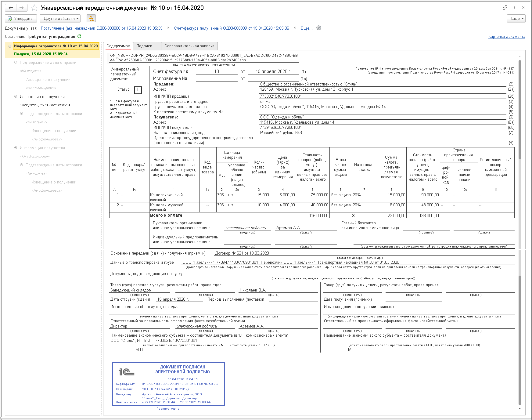The width and height of the screenshot is (532, 420).
Task: Refresh the document state
Action: click(x=79, y=36)
